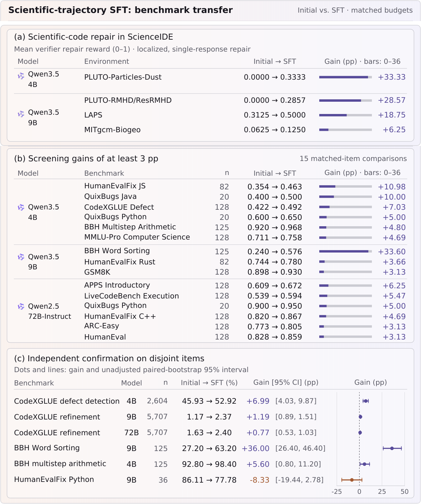Select the '92.80 → 98.40' percentage cell
421x504 pixels.
209,464
